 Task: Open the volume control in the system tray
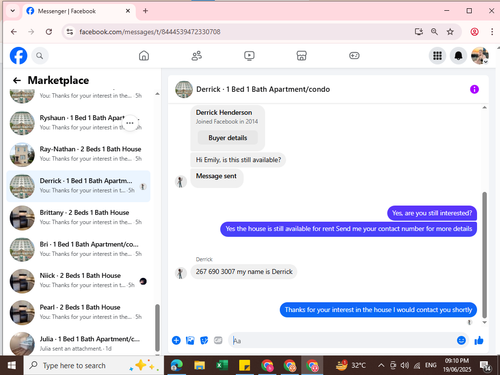pyautogui.click(x=405, y=365)
